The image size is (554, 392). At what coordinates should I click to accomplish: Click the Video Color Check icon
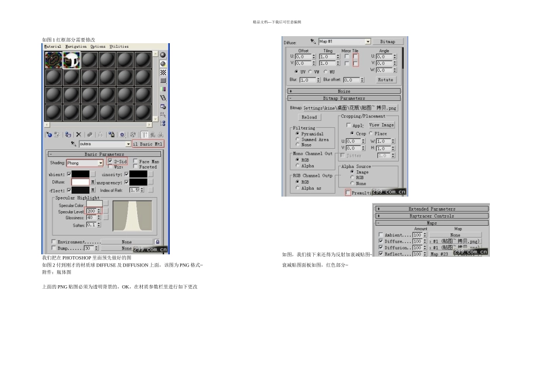163,89
